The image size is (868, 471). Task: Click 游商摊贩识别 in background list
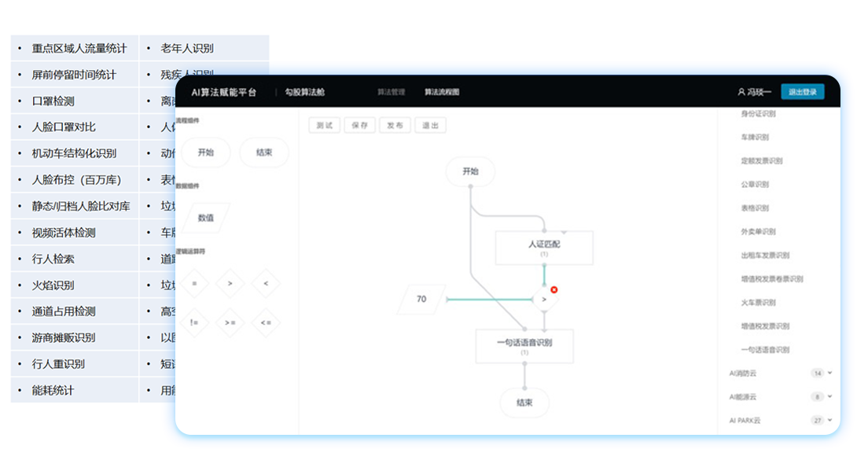click(x=64, y=337)
